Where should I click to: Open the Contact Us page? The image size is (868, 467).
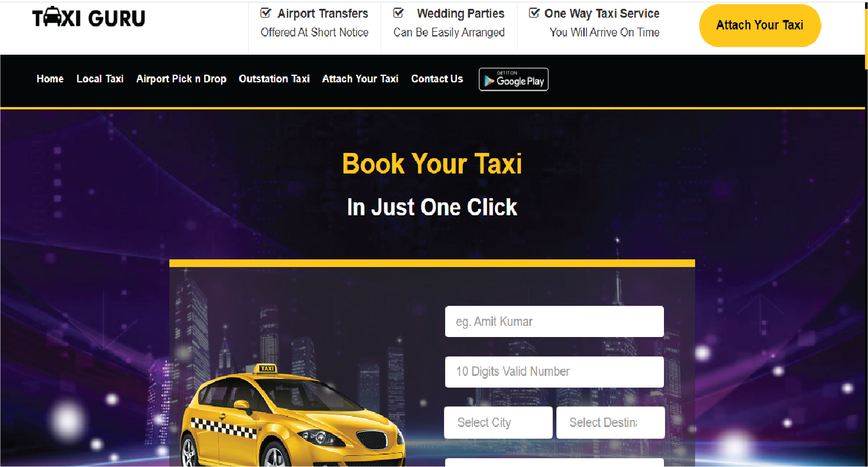coord(437,79)
